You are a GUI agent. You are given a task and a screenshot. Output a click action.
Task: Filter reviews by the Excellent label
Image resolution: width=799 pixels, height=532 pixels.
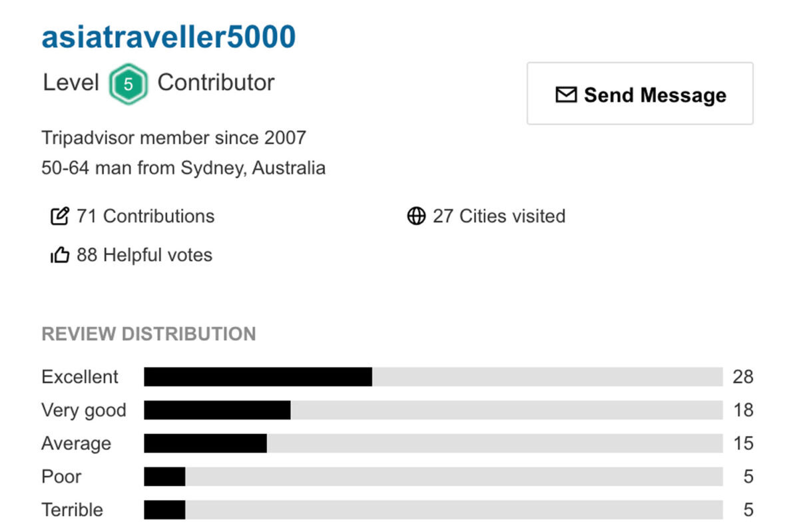coord(80,377)
